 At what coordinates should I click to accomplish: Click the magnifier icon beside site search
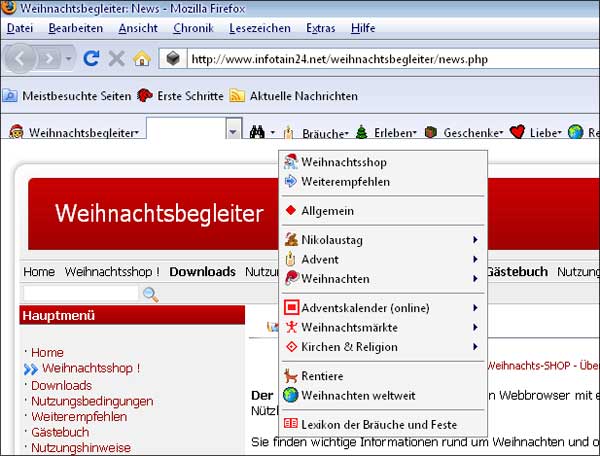151,294
